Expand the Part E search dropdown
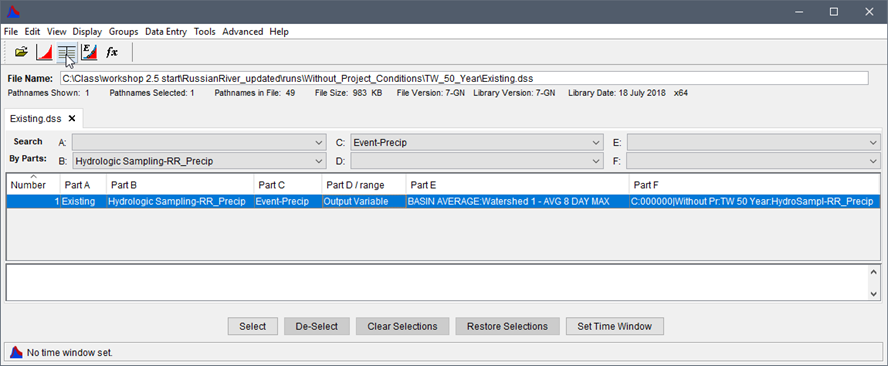Viewport: 888px width, 366px height. (x=873, y=143)
